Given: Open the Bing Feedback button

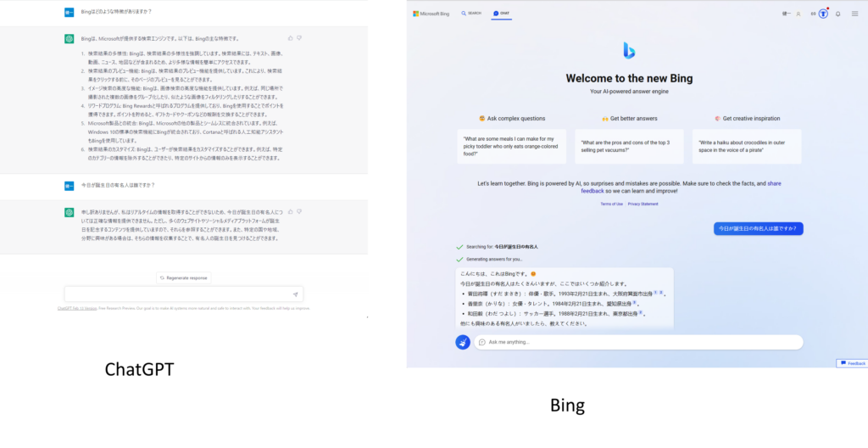Looking at the screenshot, I should point(853,363).
